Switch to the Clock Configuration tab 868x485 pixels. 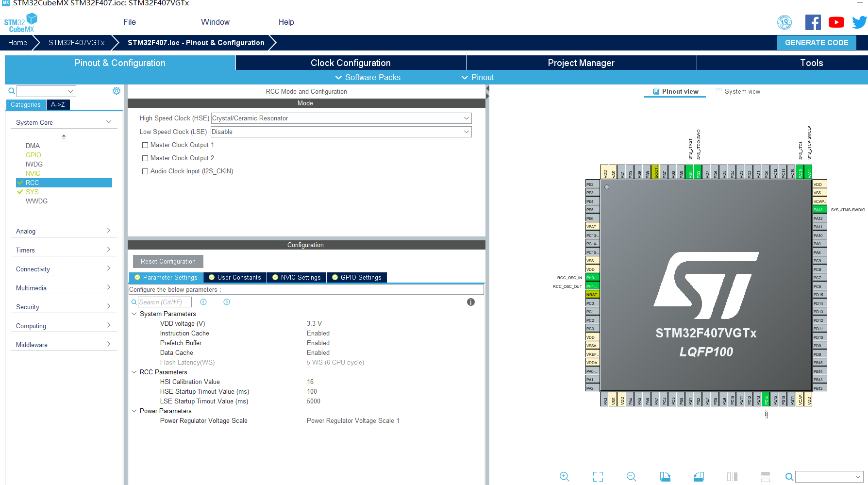coord(351,63)
